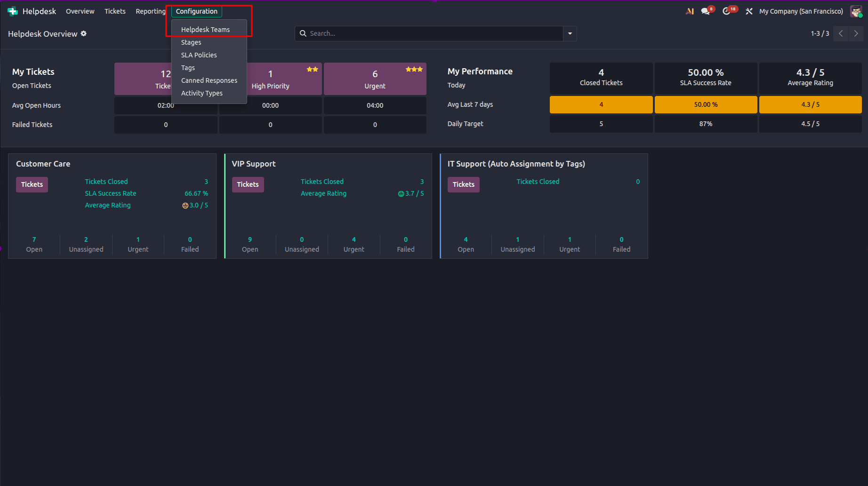The width and height of the screenshot is (868, 486).
Task: Click the gear icon beside Helpdesk Overview
Action: coord(84,33)
